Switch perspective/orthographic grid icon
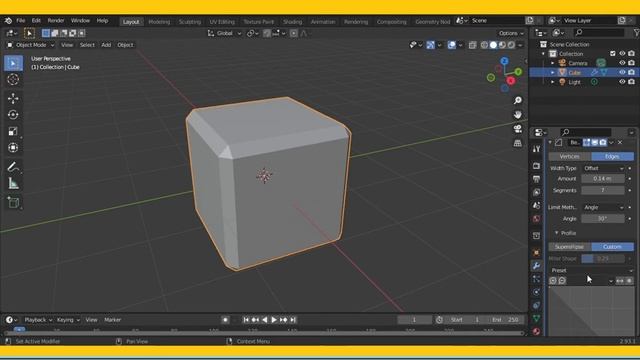The width and height of the screenshot is (640, 360). (518, 143)
